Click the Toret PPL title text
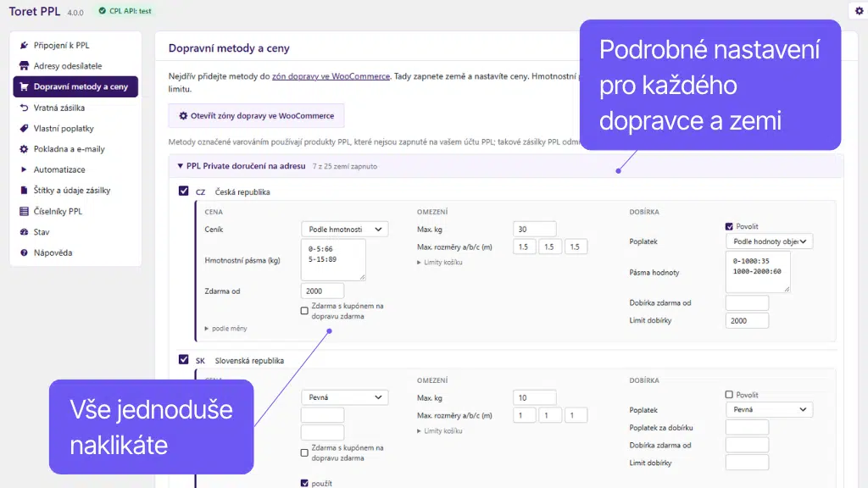Viewport: 868px width, 488px height. click(x=34, y=11)
